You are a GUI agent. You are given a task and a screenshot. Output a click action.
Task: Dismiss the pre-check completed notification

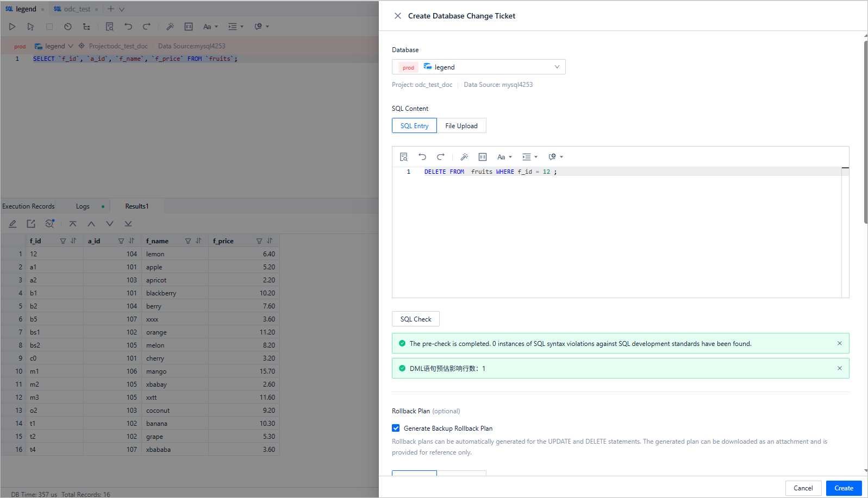tap(840, 343)
